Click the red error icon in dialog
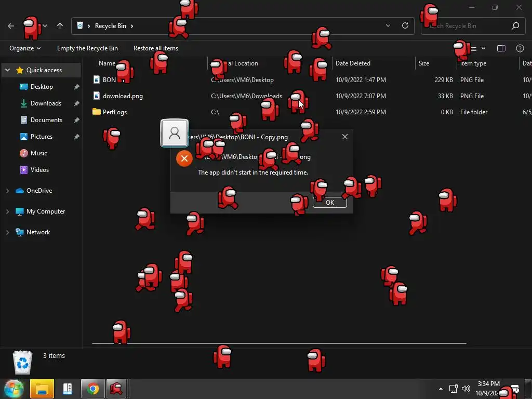Image resolution: width=532 pixels, height=399 pixels. [x=184, y=158]
